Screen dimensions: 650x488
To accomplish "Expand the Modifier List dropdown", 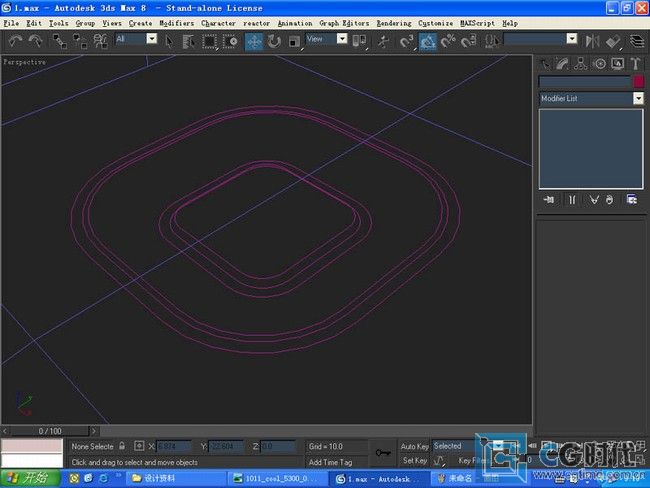I will coord(638,98).
